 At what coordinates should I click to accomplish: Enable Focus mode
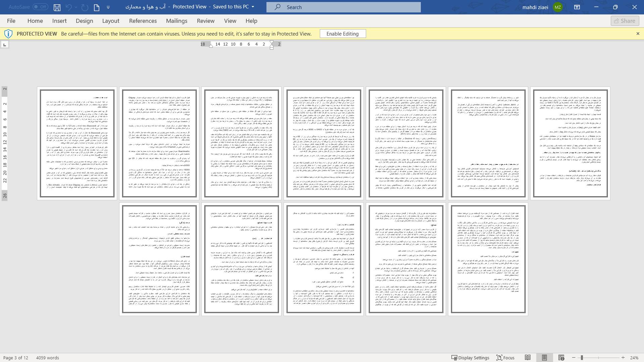point(505,358)
